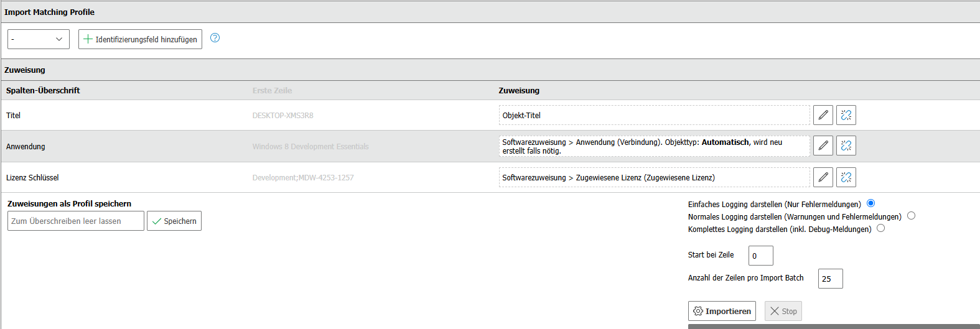Click the rows per import batch field
The image size is (980, 329).
pos(830,279)
